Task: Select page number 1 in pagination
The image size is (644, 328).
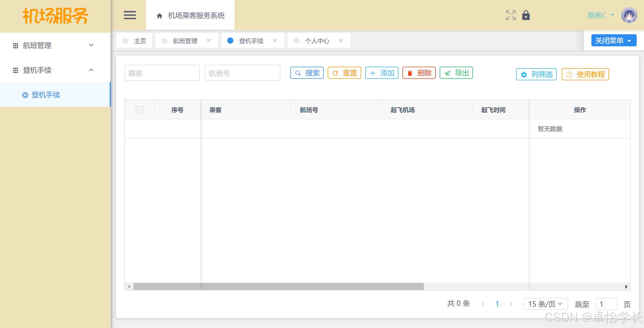Action: click(x=497, y=304)
